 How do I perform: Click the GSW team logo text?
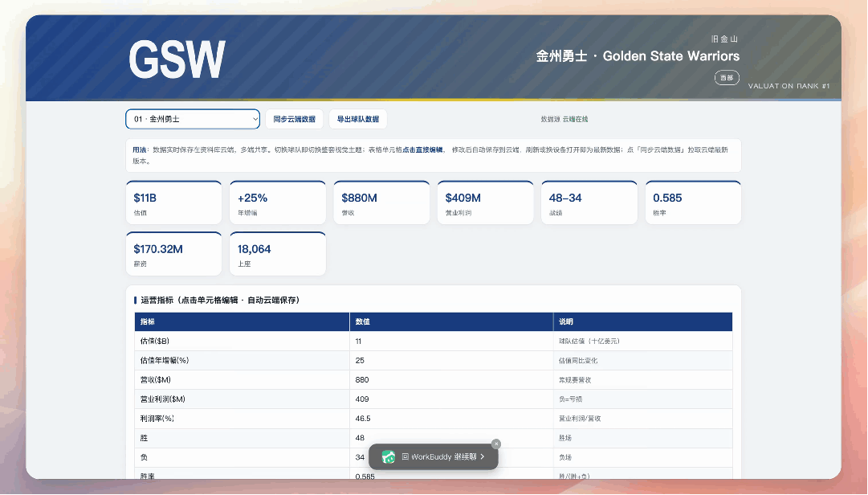click(177, 59)
